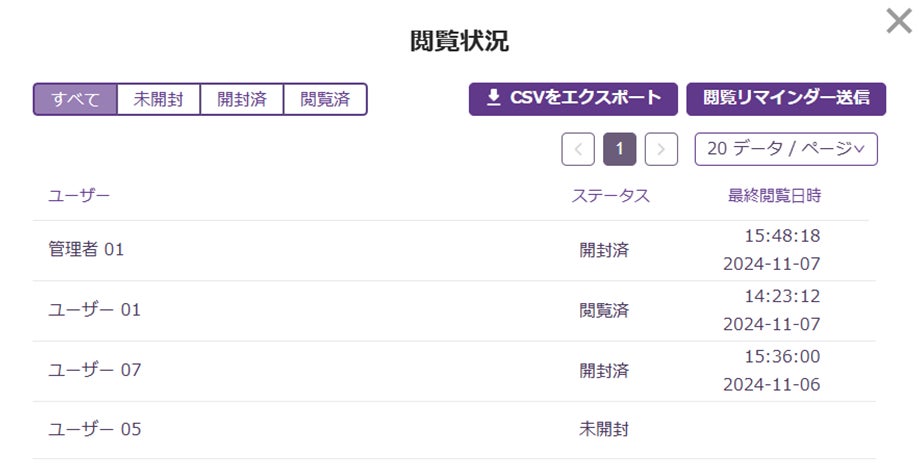The image size is (919, 474).
Task: Click the ユーザー column header
Action: [79, 196]
